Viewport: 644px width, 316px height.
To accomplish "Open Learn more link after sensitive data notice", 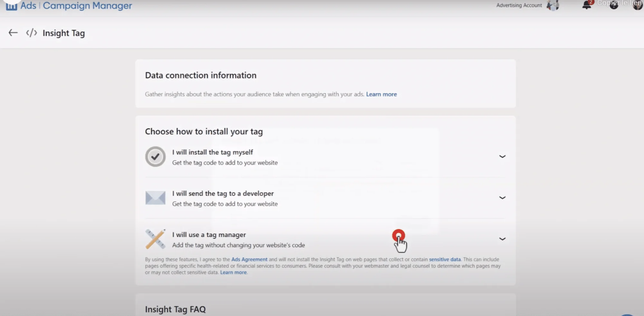I will click(233, 273).
